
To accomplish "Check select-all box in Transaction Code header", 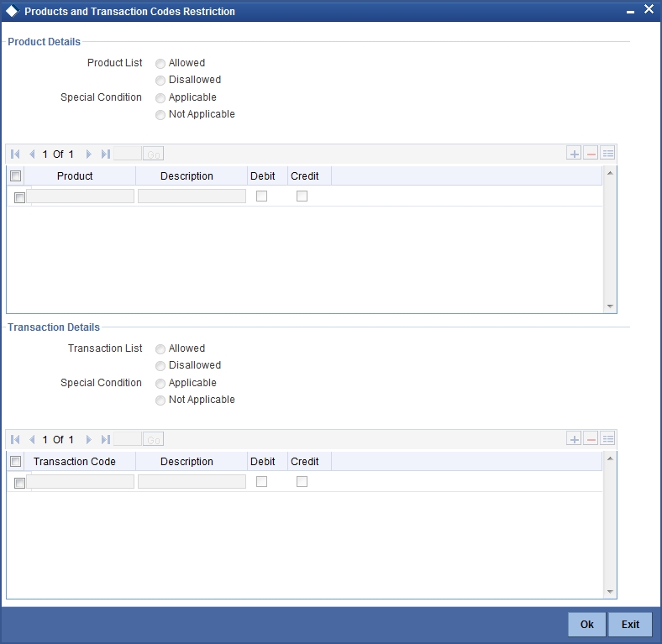I will click(16, 461).
